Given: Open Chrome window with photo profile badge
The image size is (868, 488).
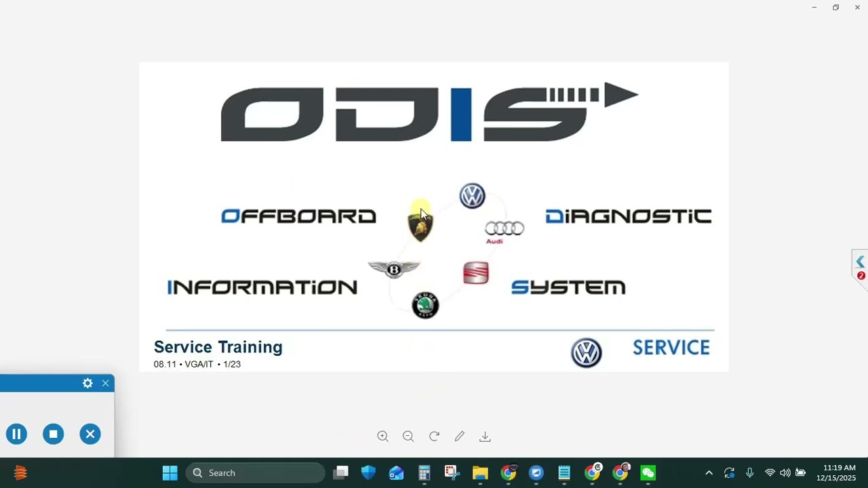Looking at the screenshot, I should pyautogui.click(x=620, y=473).
